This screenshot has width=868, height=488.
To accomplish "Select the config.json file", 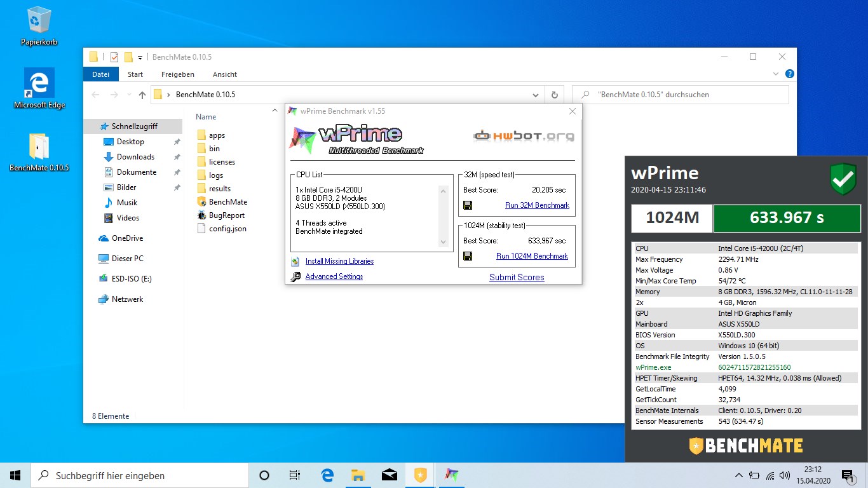I will (222, 228).
